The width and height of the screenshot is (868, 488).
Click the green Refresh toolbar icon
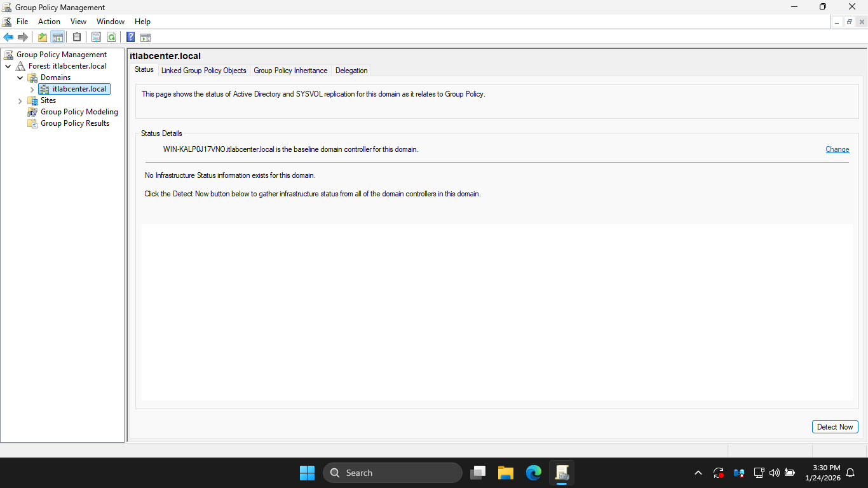click(x=111, y=37)
